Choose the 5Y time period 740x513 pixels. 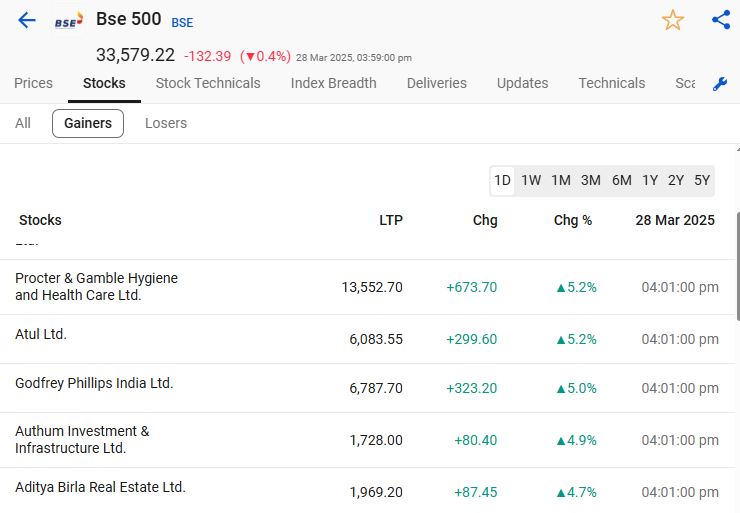coord(702,180)
